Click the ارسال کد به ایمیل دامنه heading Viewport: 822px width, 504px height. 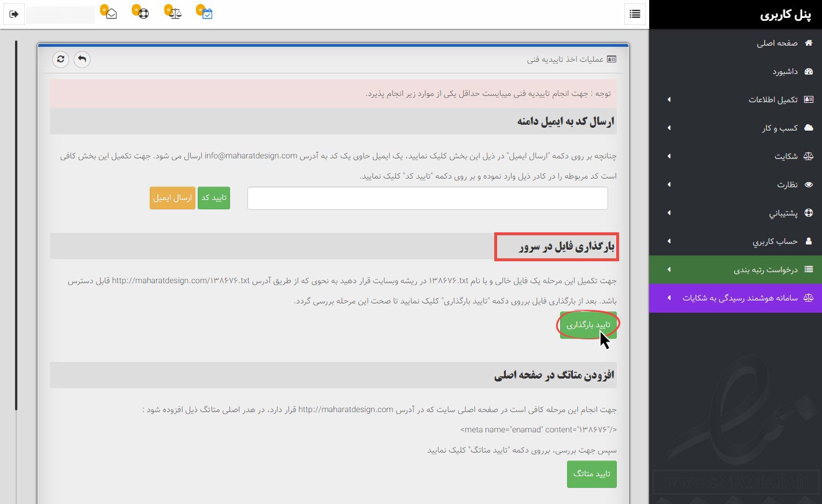click(565, 121)
